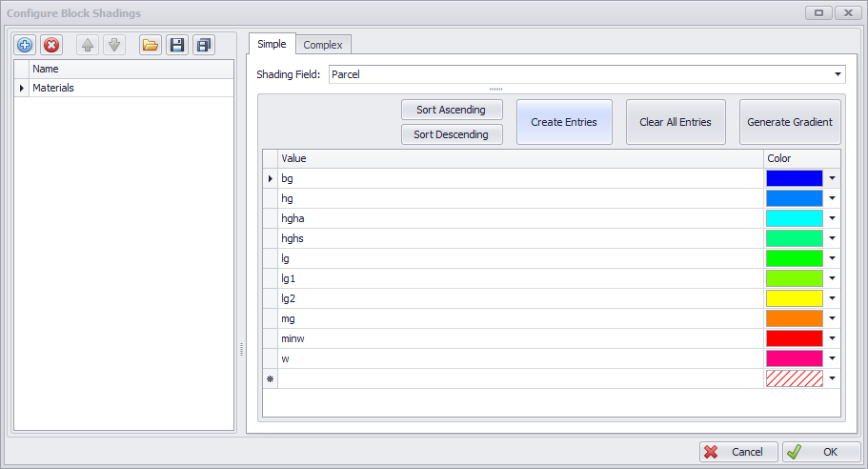Open the color dropdown for lg2
Viewport: 868px width, 469px height.
click(832, 298)
